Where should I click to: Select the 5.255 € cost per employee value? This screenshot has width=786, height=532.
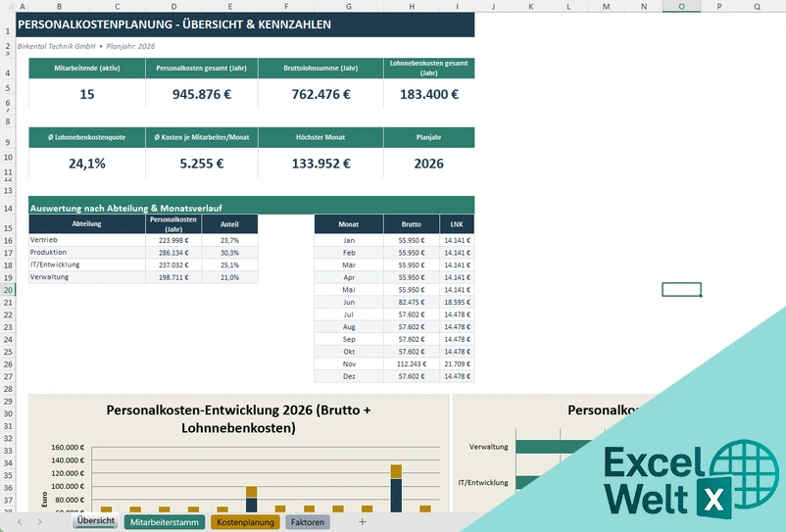coord(202,164)
